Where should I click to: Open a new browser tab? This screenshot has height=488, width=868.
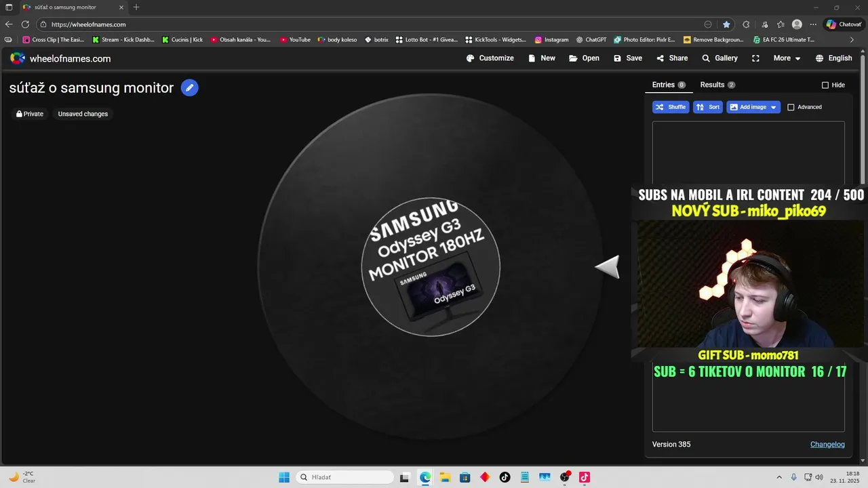click(x=136, y=7)
